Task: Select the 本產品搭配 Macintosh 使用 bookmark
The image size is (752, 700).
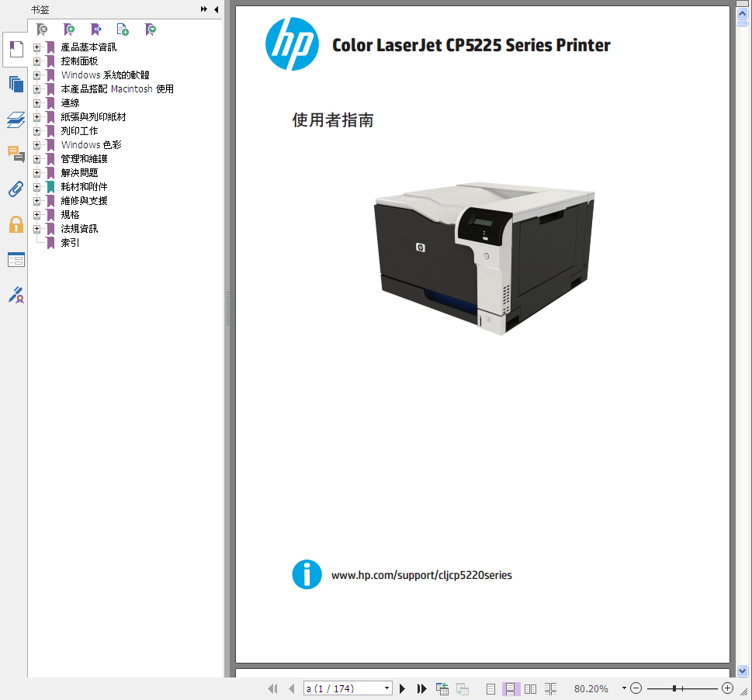Action: (x=117, y=89)
